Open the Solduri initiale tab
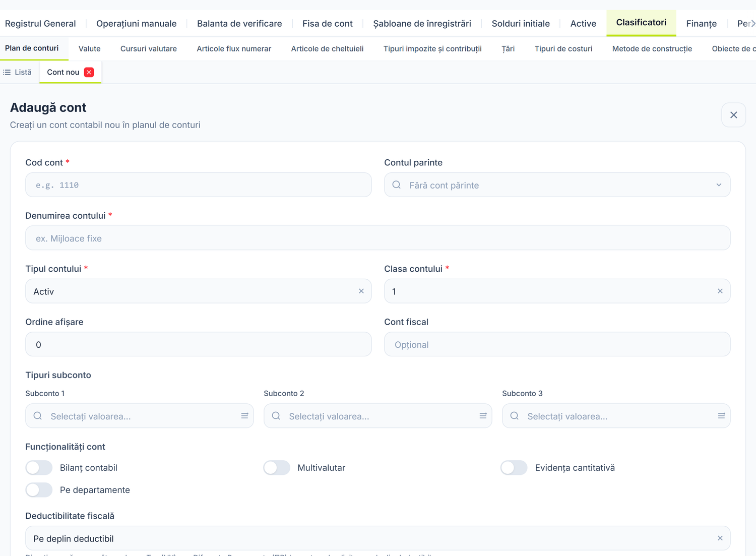 tap(521, 24)
